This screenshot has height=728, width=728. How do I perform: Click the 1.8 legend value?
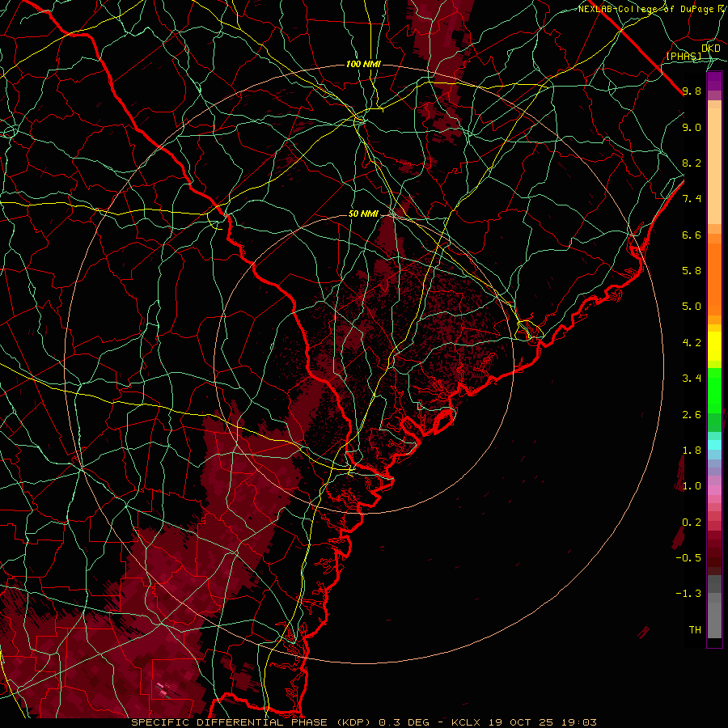[x=692, y=451]
